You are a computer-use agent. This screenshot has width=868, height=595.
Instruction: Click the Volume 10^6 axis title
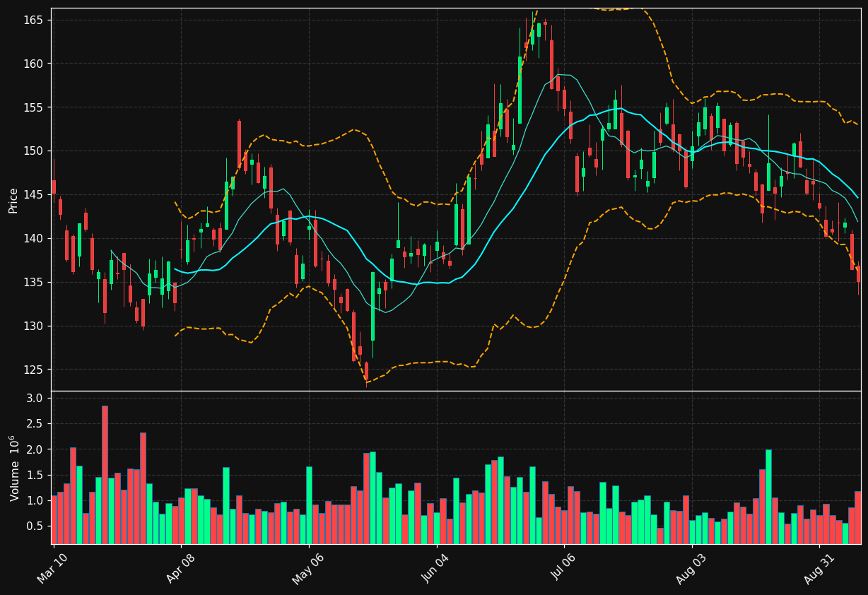pyautogui.click(x=13, y=468)
